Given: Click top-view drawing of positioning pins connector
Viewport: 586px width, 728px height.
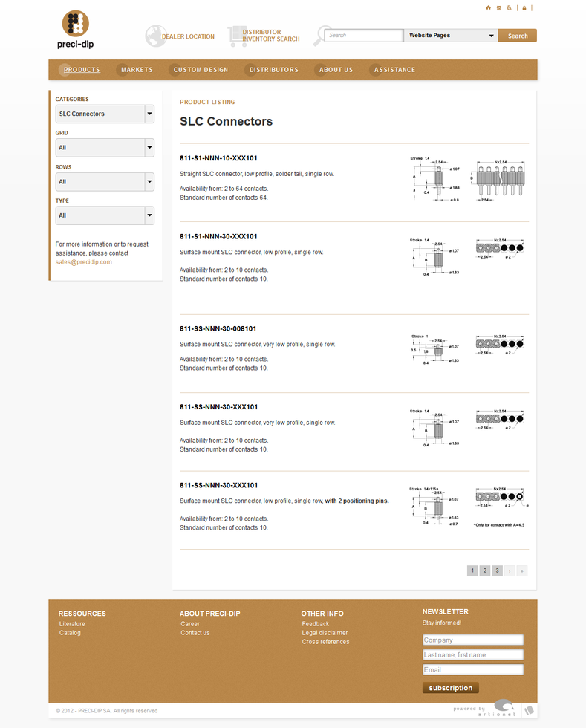Looking at the screenshot, I should (x=501, y=497).
